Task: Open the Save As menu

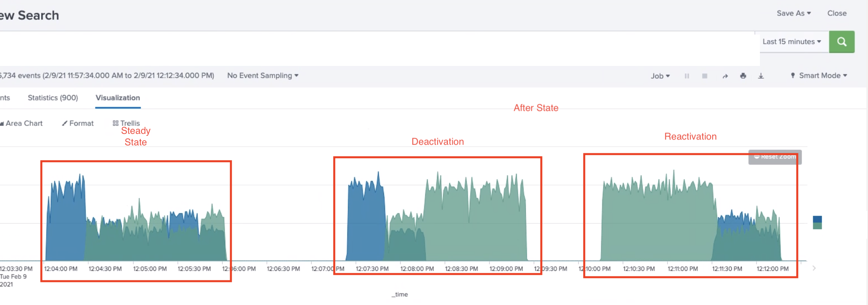Action: [x=794, y=13]
